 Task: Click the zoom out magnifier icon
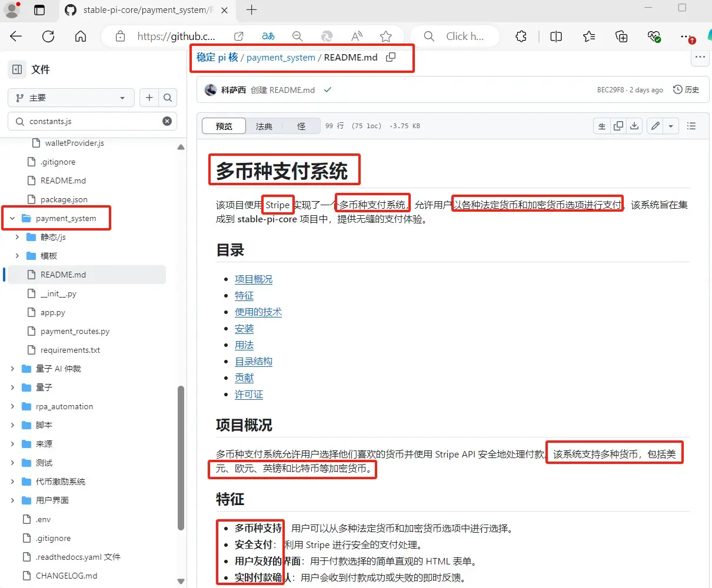[298, 36]
